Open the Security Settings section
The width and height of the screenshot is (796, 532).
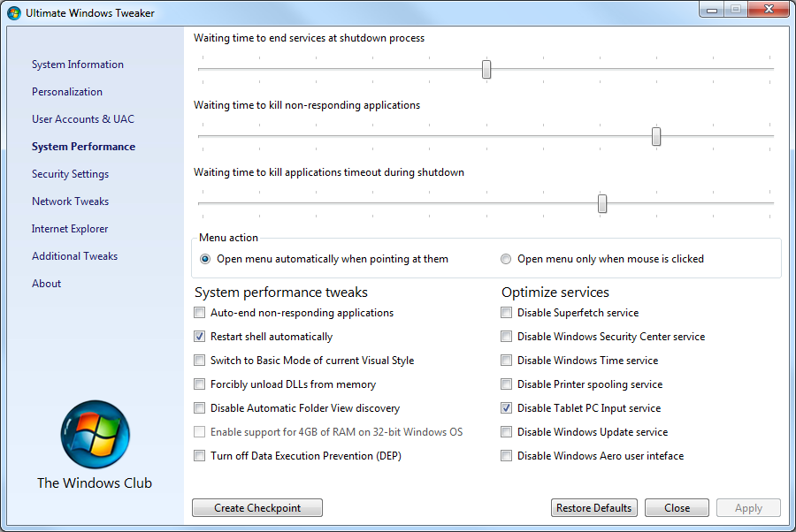(71, 174)
